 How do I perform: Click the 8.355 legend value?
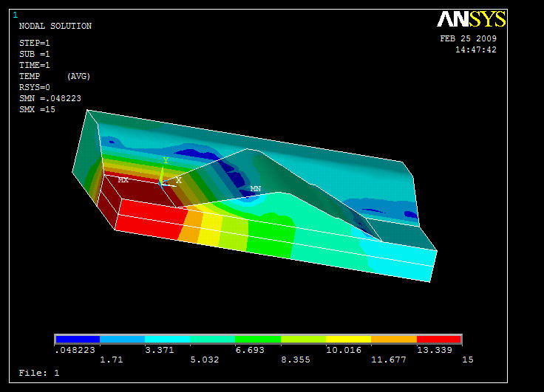coord(296,360)
